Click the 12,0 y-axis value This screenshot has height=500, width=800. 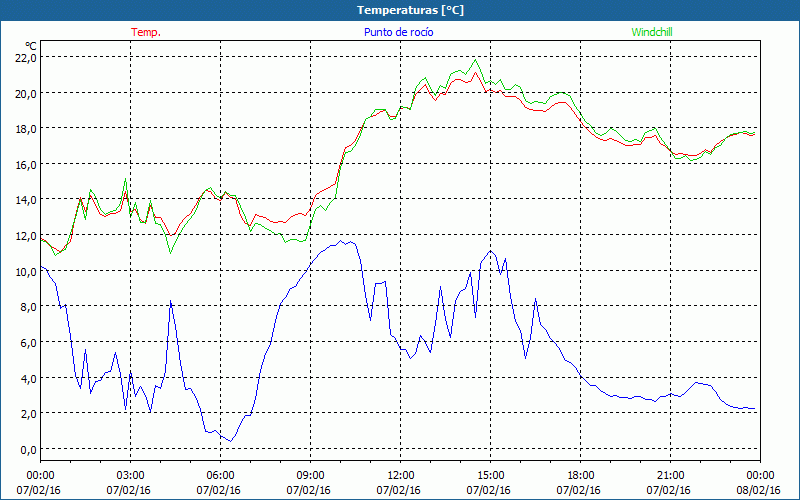click(x=26, y=236)
